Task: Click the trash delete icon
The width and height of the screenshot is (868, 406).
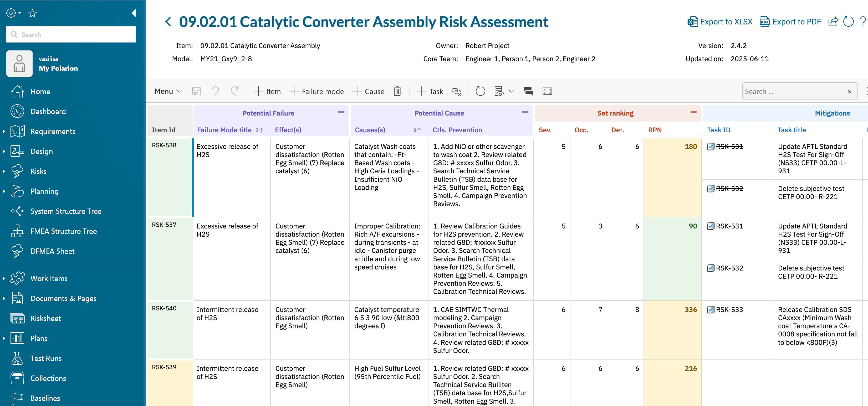Action: 397,91
